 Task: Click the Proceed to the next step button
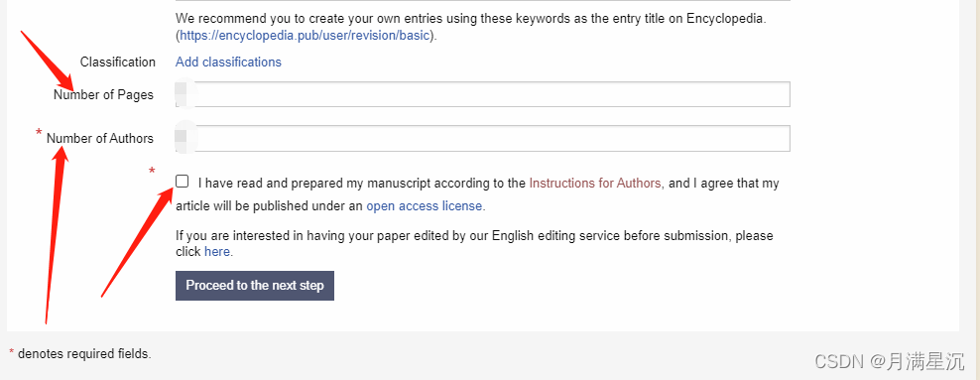tap(254, 286)
